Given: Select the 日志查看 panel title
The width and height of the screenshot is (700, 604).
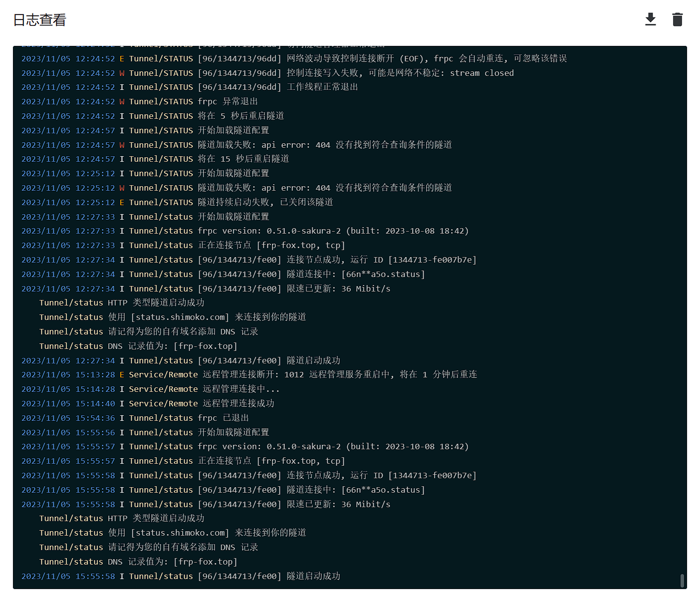Looking at the screenshot, I should click(39, 19).
